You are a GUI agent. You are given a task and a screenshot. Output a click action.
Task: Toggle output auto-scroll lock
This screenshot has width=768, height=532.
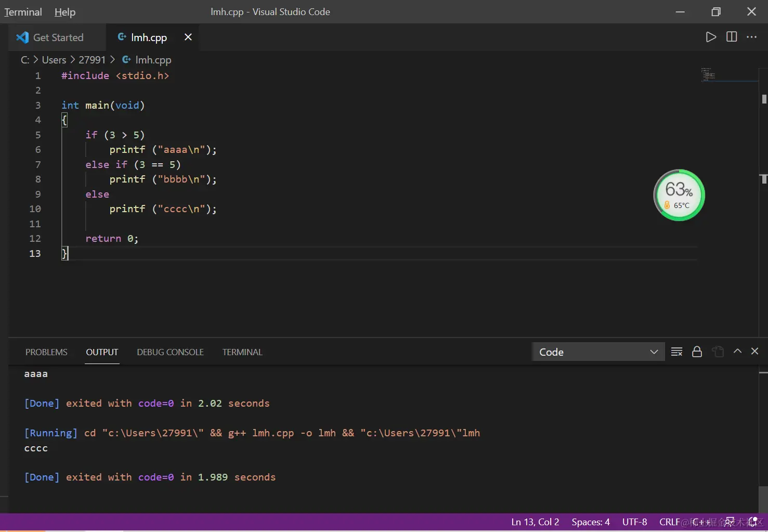tap(697, 352)
